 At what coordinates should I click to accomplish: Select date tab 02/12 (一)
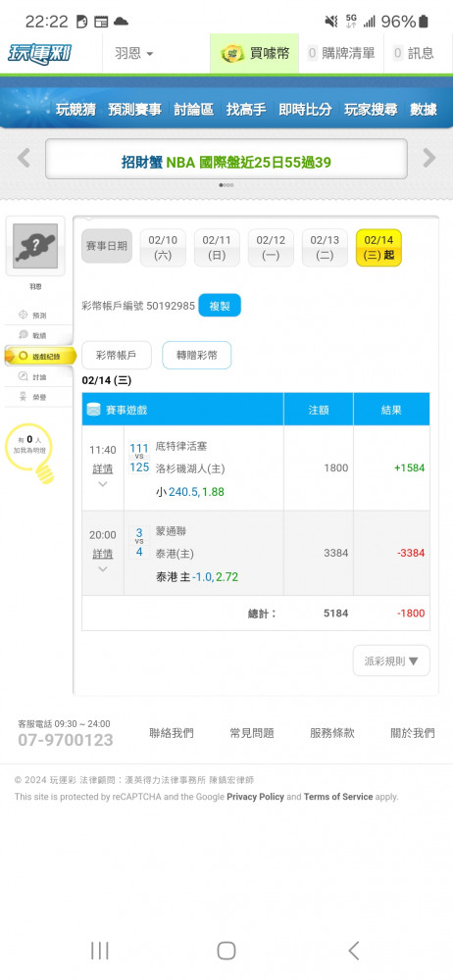271,248
